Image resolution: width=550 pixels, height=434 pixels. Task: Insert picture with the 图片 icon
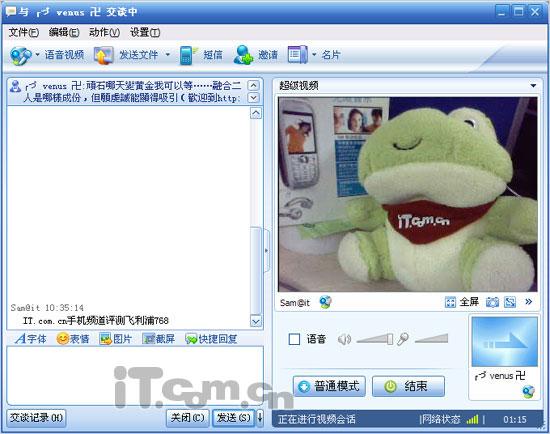pos(105,339)
